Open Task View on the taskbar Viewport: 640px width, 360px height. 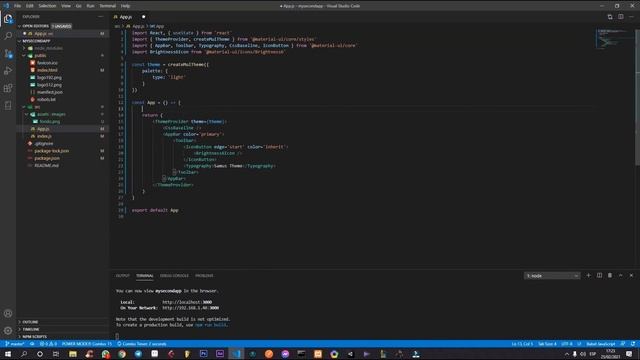click(56, 354)
